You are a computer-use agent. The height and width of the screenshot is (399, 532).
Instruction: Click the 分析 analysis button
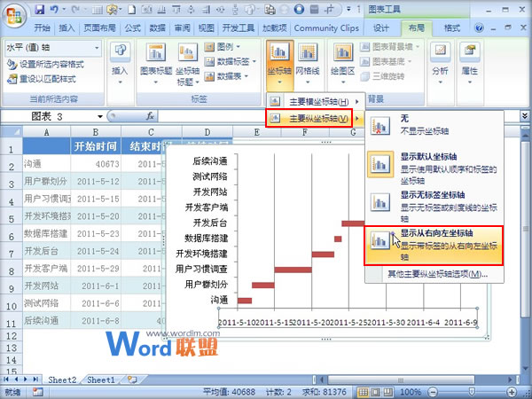click(x=440, y=63)
